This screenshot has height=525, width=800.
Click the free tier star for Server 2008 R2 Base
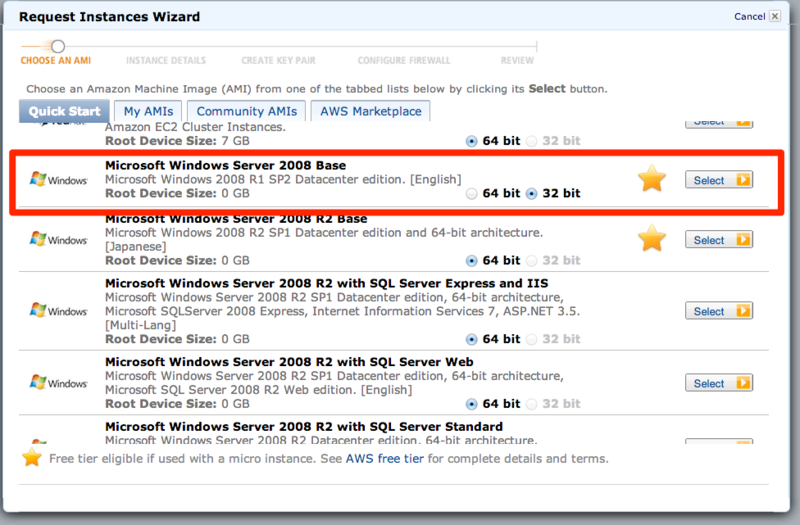pyautogui.click(x=652, y=238)
